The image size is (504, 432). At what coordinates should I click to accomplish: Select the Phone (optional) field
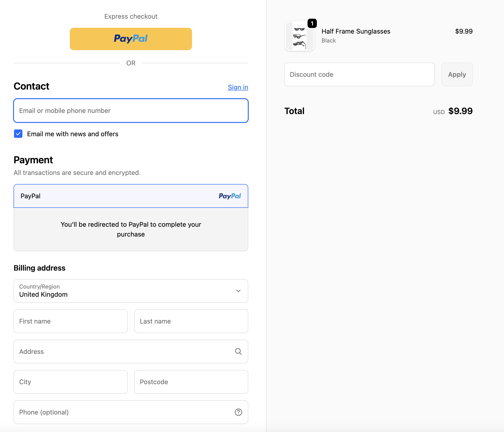click(122, 412)
